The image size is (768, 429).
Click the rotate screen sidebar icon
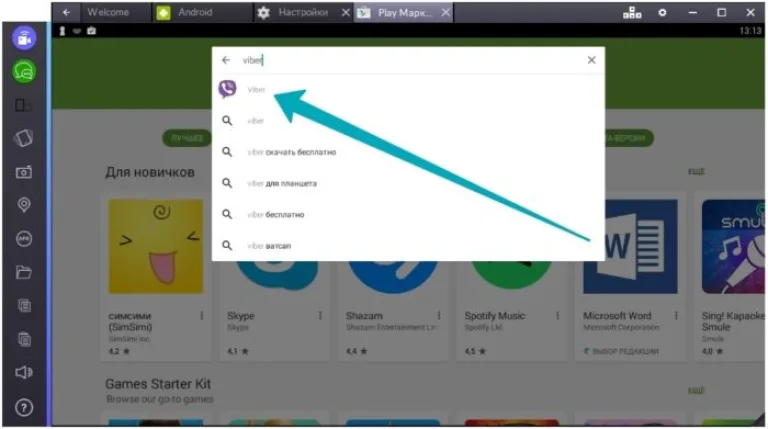pyautogui.click(x=24, y=138)
